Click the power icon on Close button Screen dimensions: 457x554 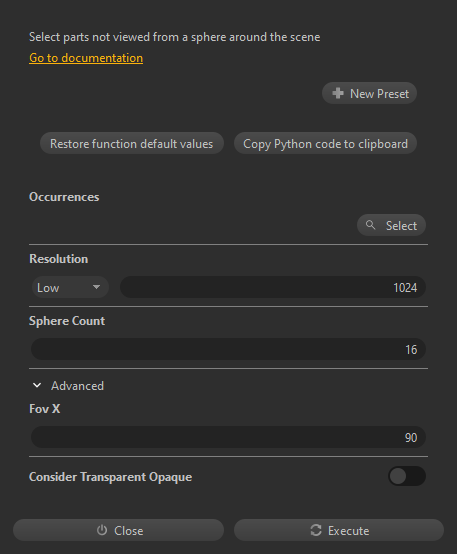pos(102,530)
